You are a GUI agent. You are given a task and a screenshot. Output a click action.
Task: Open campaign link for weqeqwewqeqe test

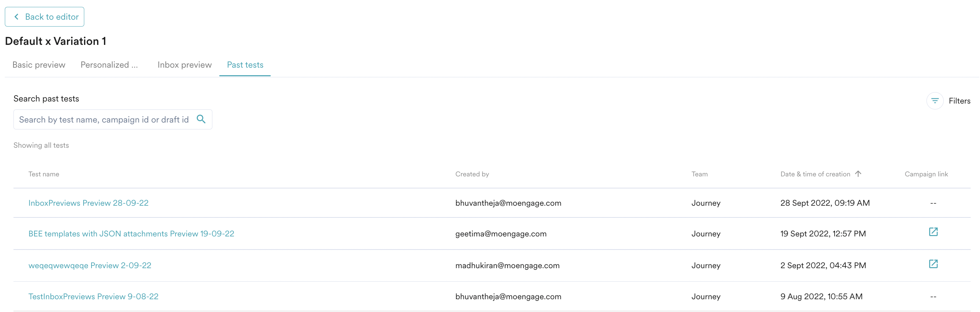[933, 264]
